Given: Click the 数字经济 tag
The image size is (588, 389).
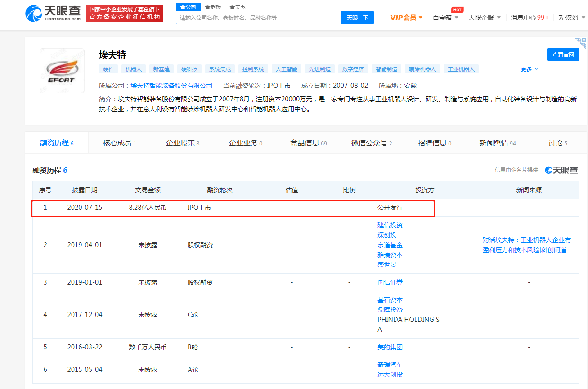Looking at the screenshot, I should click(353, 69).
